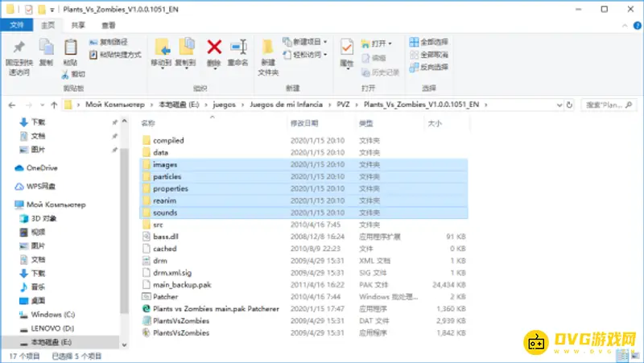Click Juegos de mi Infancia breadcrumb
Screen dimensions: 644x363
286,105
